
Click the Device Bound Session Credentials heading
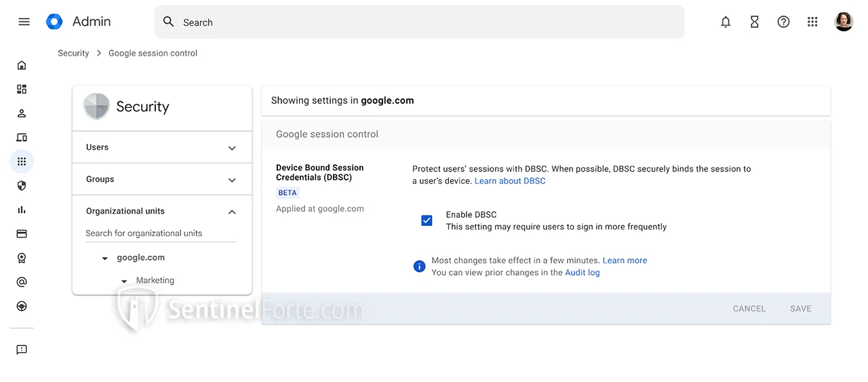pyautogui.click(x=320, y=172)
